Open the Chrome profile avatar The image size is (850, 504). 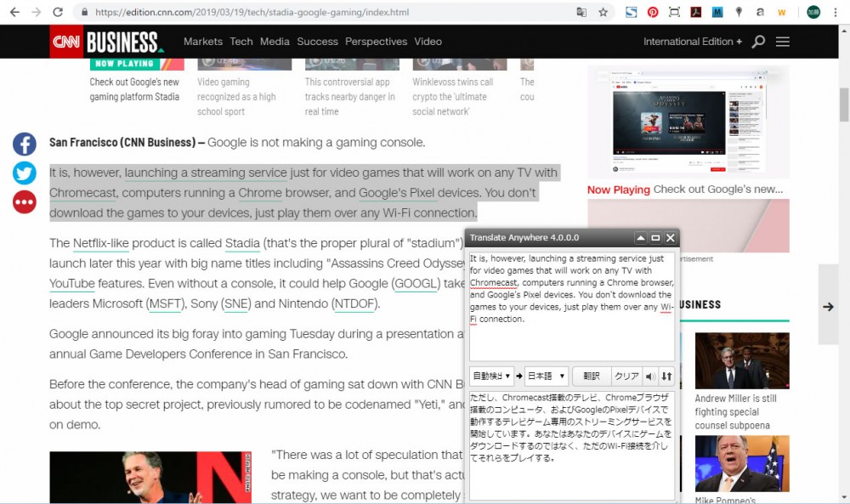click(813, 12)
